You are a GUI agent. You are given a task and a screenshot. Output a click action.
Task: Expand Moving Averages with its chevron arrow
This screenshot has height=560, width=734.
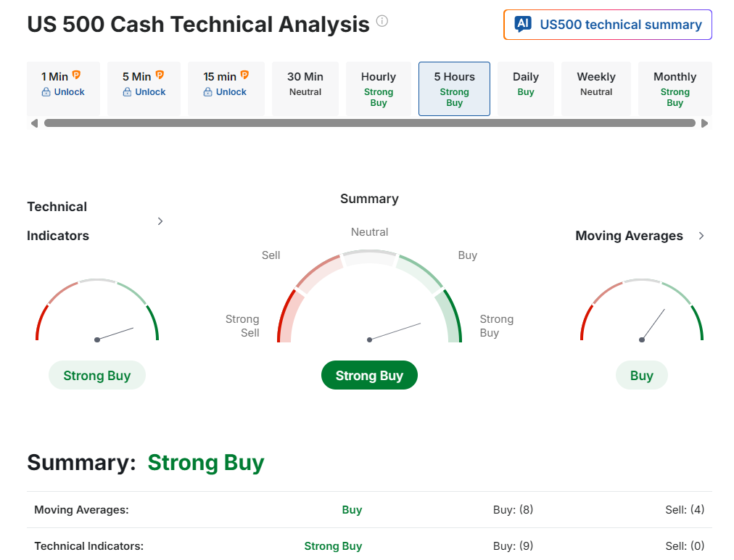[x=701, y=236]
